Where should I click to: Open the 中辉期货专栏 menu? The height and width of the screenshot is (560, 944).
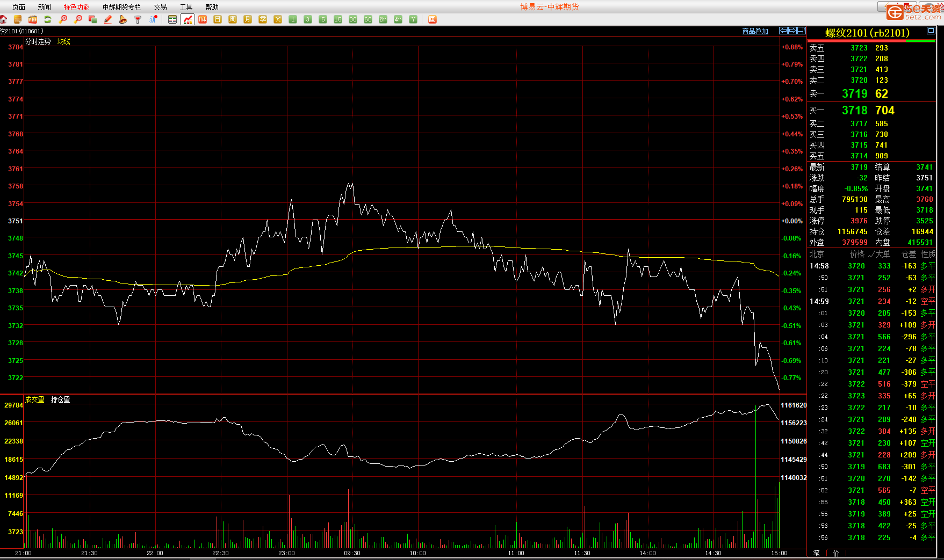[x=122, y=7]
